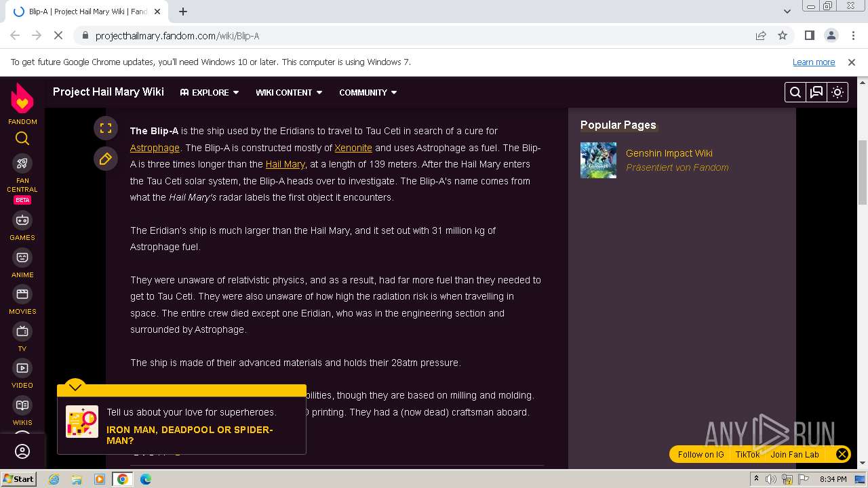This screenshot has height=488, width=868.
Task: Open the Games controller icon
Action: [x=22, y=220]
